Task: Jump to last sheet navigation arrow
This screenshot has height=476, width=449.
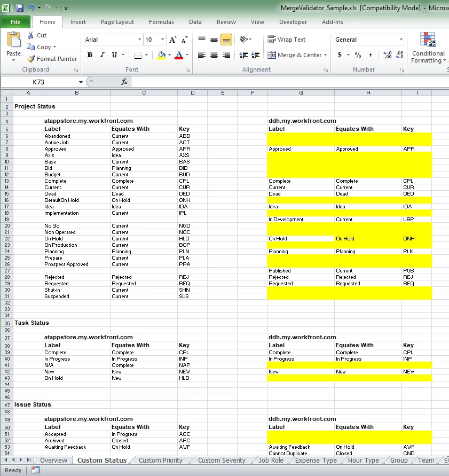Action: click(29, 460)
